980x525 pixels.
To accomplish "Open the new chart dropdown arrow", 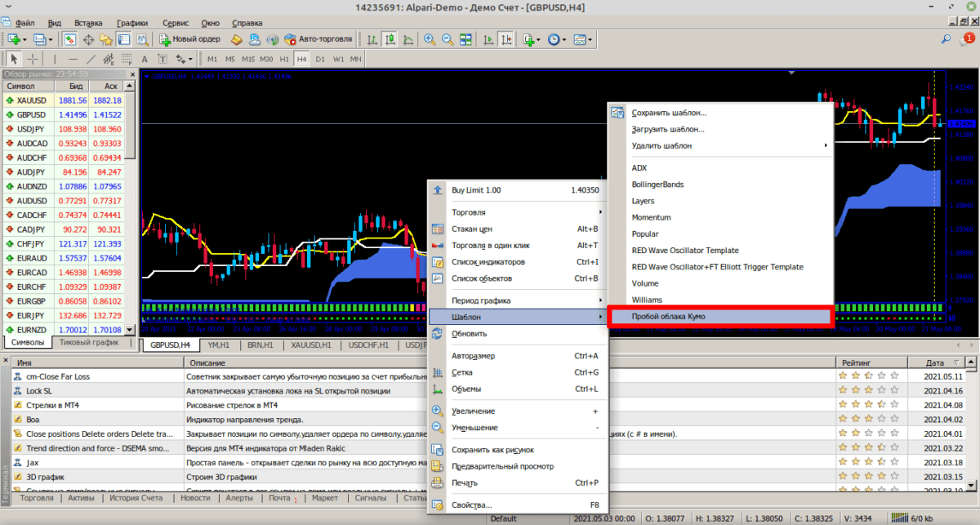I will tap(24, 39).
